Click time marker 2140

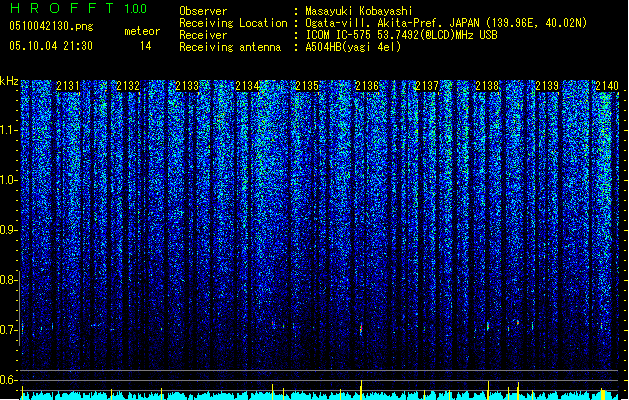point(607,86)
